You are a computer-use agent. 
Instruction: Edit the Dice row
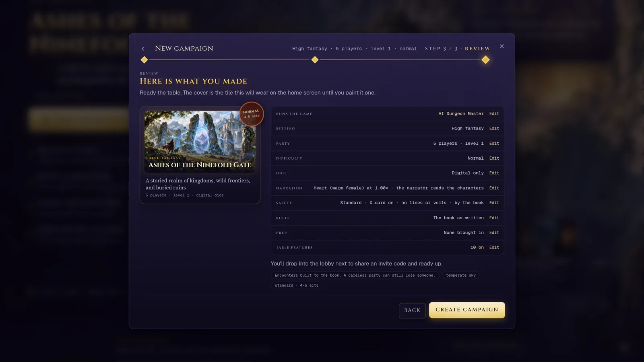pos(494,173)
